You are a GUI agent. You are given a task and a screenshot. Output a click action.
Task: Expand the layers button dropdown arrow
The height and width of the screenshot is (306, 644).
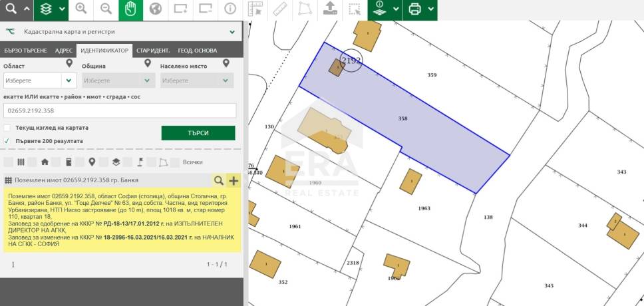63,9
